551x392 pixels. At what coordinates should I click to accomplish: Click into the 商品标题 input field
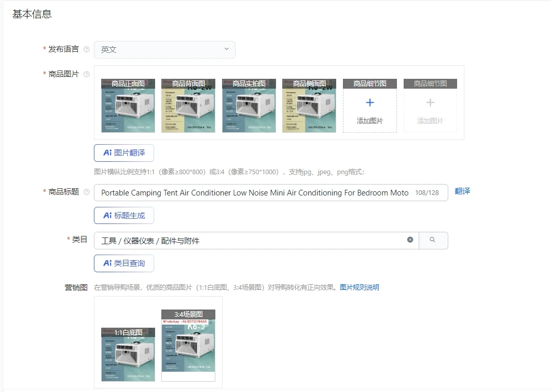[271, 192]
